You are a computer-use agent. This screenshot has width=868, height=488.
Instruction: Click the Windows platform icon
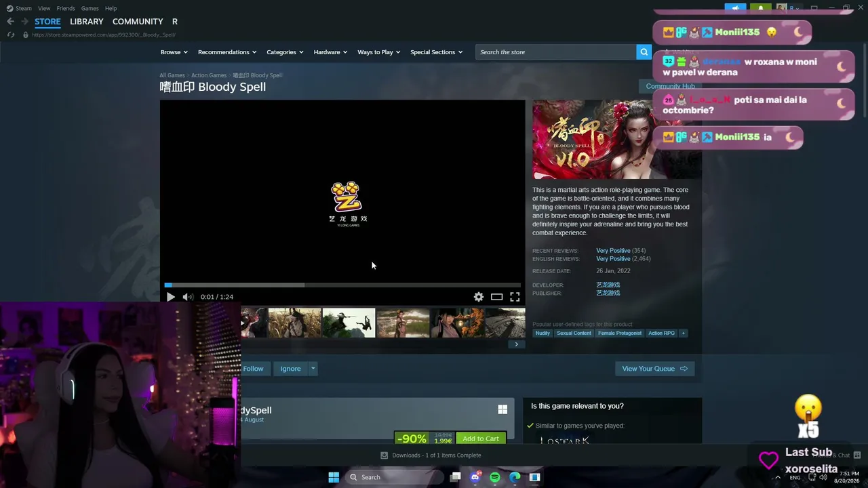[x=502, y=409]
